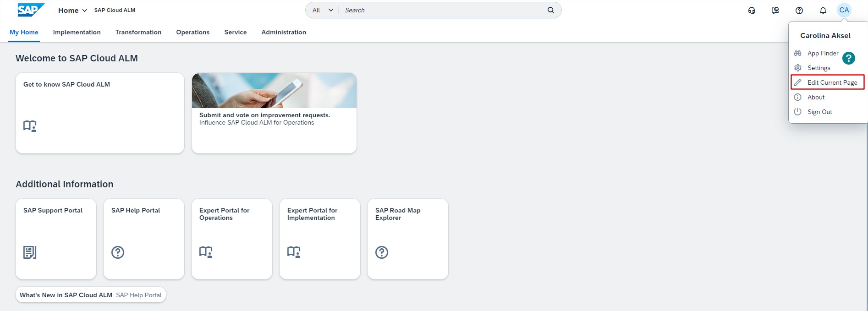
Task: Open the SAP Support Portal tile
Action: 56,239
